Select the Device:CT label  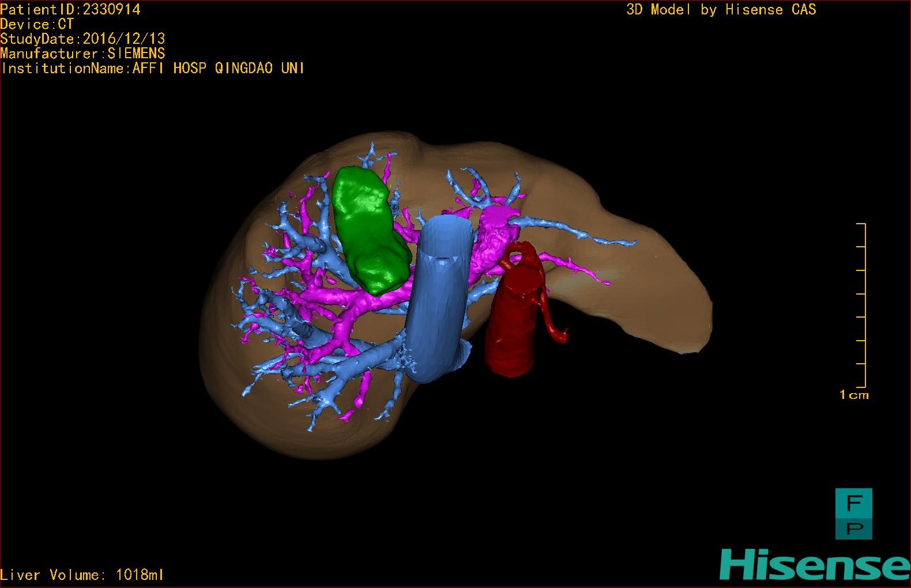point(37,24)
